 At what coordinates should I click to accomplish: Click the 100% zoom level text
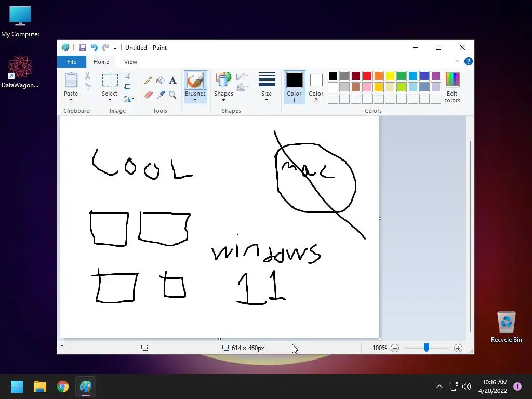coord(380,348)
